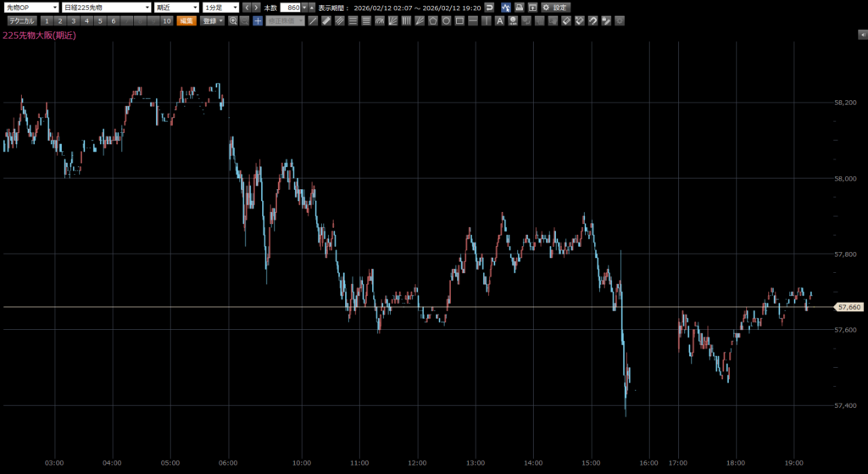
Task: Toggle the magnet snap tool
Action: pyautogui.click(x=593, y=20)
